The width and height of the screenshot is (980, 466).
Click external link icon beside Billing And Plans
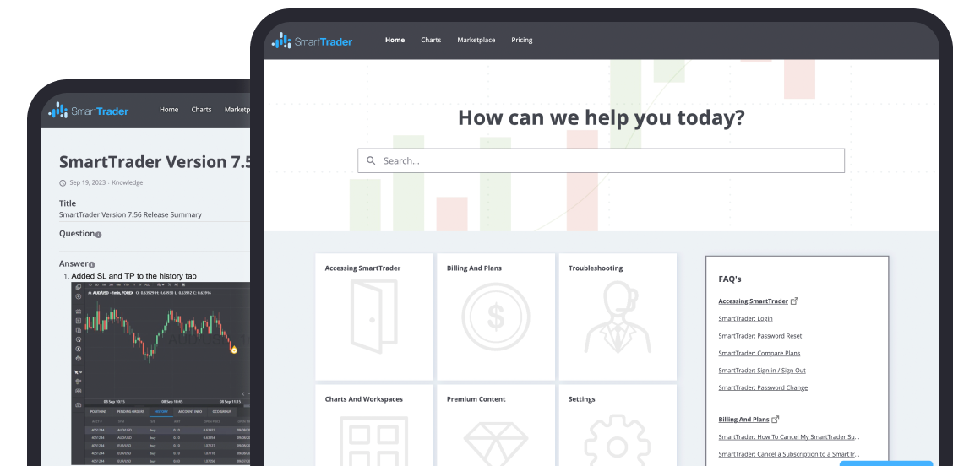tap(776, 419)
